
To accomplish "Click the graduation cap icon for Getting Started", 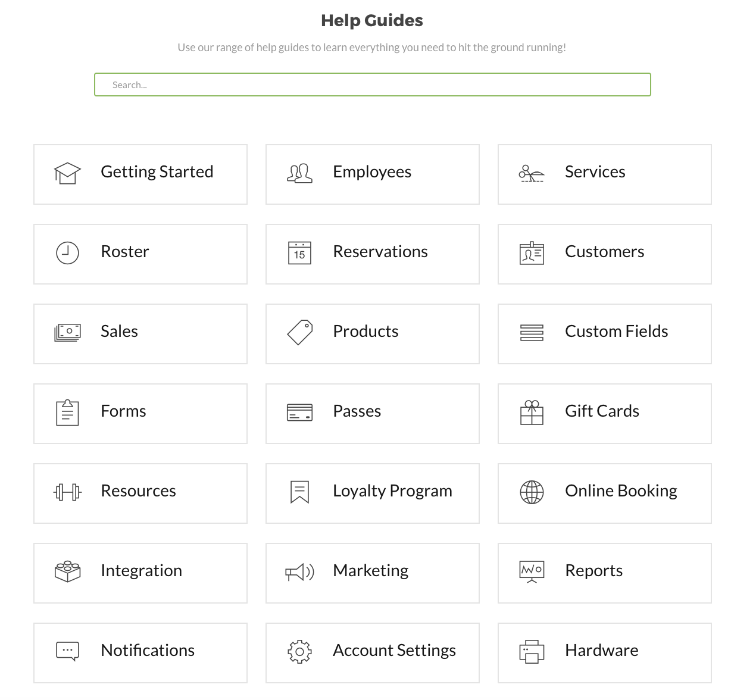I will pos(67,173).
